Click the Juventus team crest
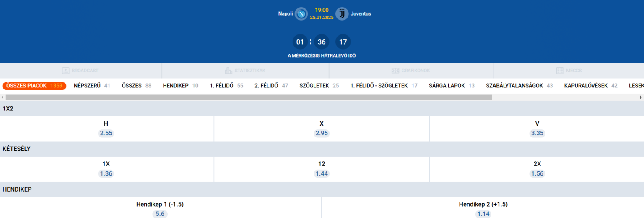Screen dimensions: 644x218 pyautogui.click(x=342, y=14)
